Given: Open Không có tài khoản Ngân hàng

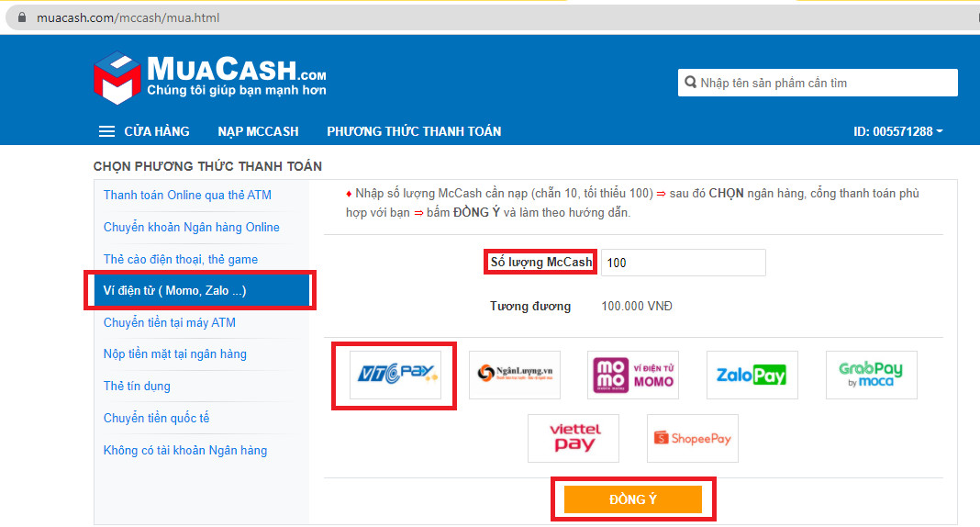Looking at the screenshot, I should click(x=185, y=450).
